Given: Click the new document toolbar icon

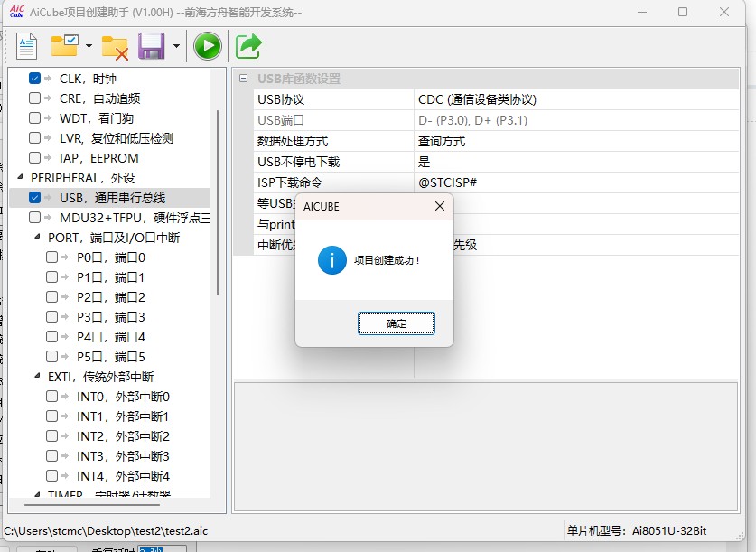Looking at the screenshot, I should 26,46.
